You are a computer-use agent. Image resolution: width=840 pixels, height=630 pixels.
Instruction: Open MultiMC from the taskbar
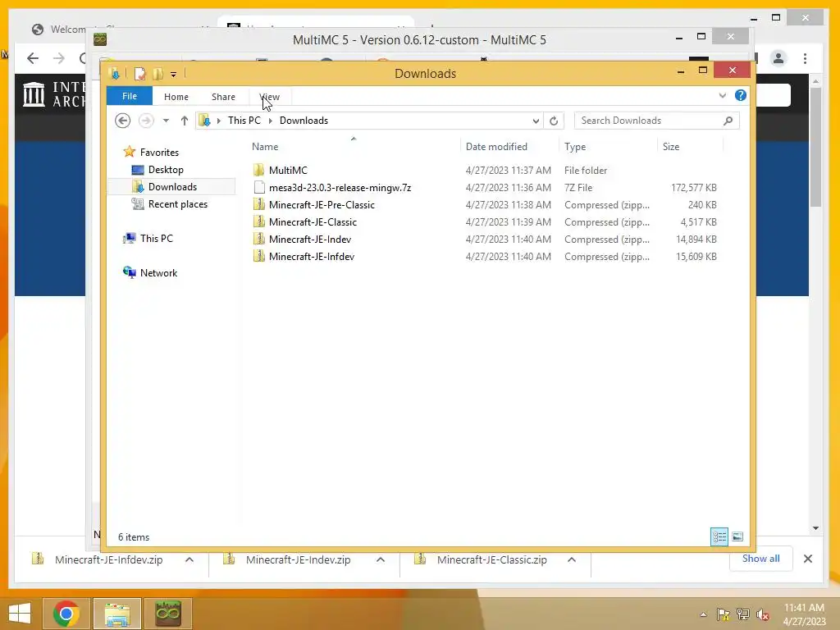coord(167,614)
